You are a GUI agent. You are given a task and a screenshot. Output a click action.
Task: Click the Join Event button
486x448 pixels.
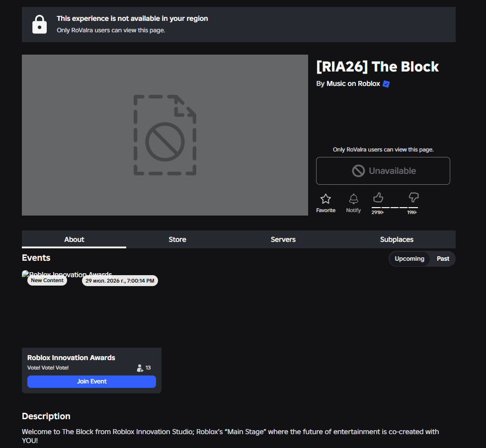[x=91, y=381]
